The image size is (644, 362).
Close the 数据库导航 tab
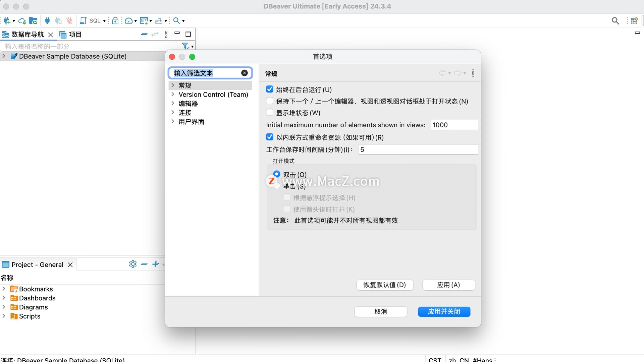click(x=51, y=35)
